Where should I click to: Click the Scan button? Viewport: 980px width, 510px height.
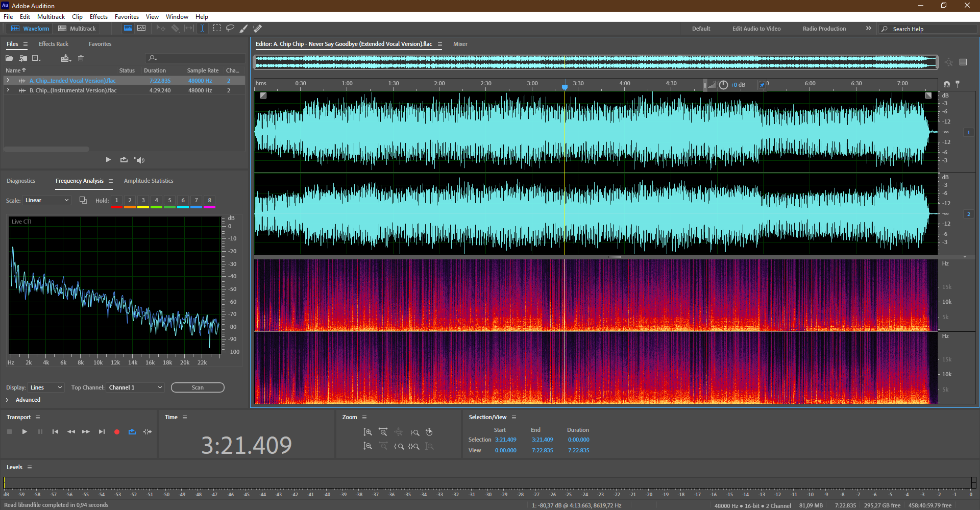(x=198, y=387)
